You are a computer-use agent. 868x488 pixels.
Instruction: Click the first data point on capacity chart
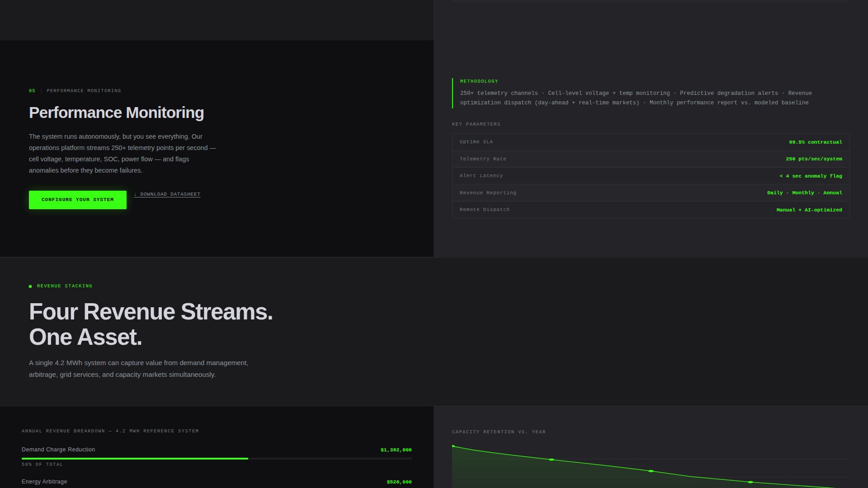[x=453, y=446]
